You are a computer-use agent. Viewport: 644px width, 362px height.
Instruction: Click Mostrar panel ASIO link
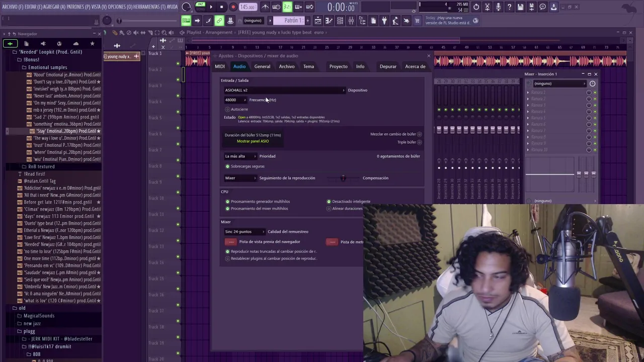pos(253,141)
